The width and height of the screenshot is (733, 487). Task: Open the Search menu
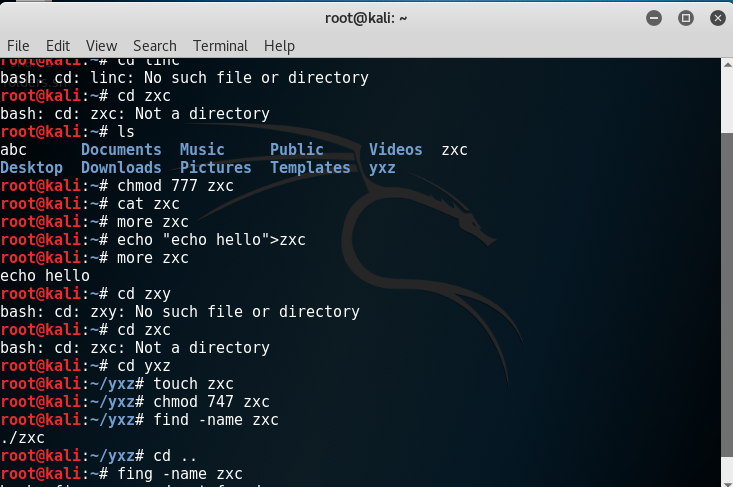[x=155, y=46]
